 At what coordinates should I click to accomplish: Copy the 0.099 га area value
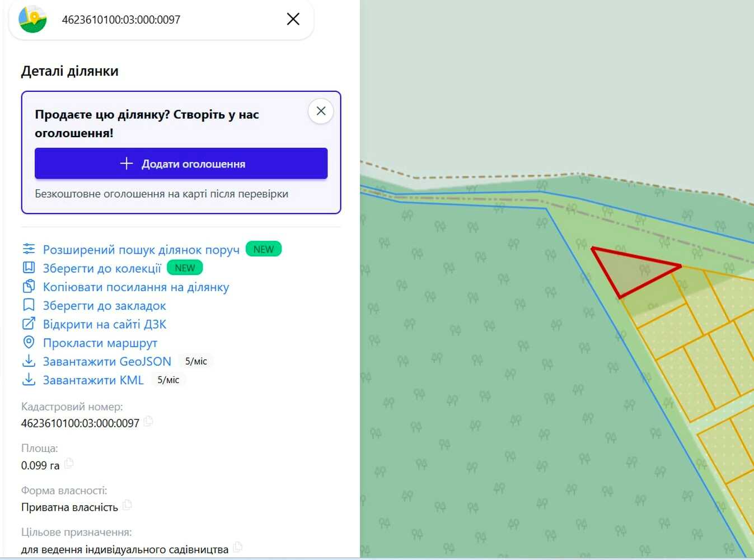coord(69,464)
